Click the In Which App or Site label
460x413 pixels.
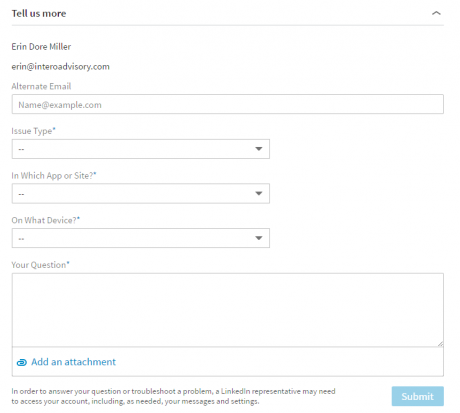[x=54, y=176]
